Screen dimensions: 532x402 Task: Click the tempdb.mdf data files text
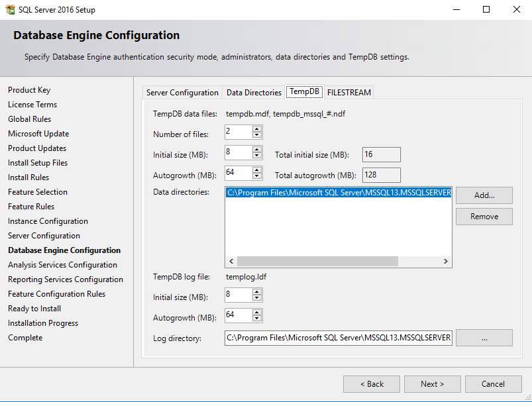coord(286,114)
